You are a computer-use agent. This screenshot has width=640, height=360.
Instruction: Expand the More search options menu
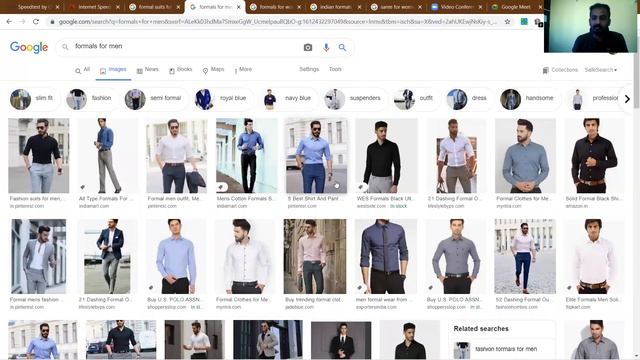(243, 70)
